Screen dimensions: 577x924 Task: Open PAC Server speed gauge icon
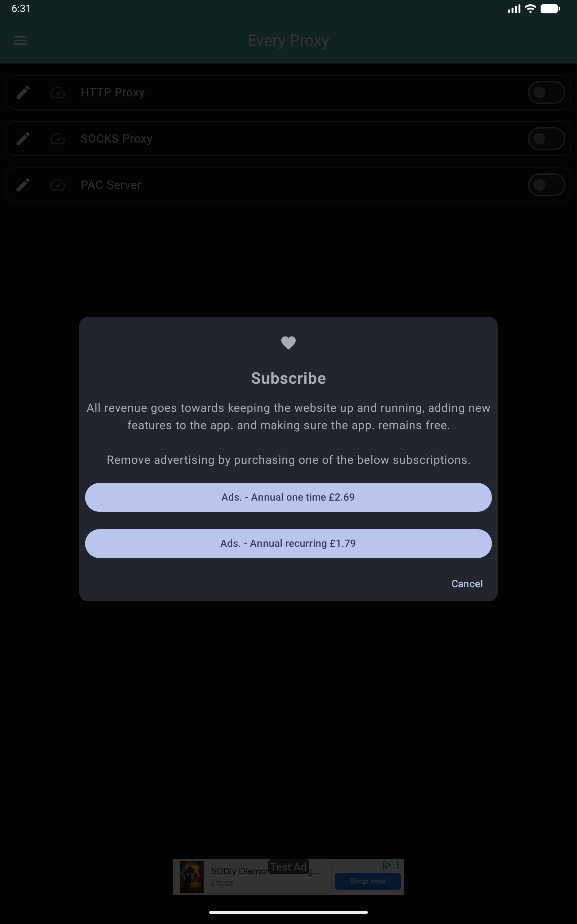(58, 185)
